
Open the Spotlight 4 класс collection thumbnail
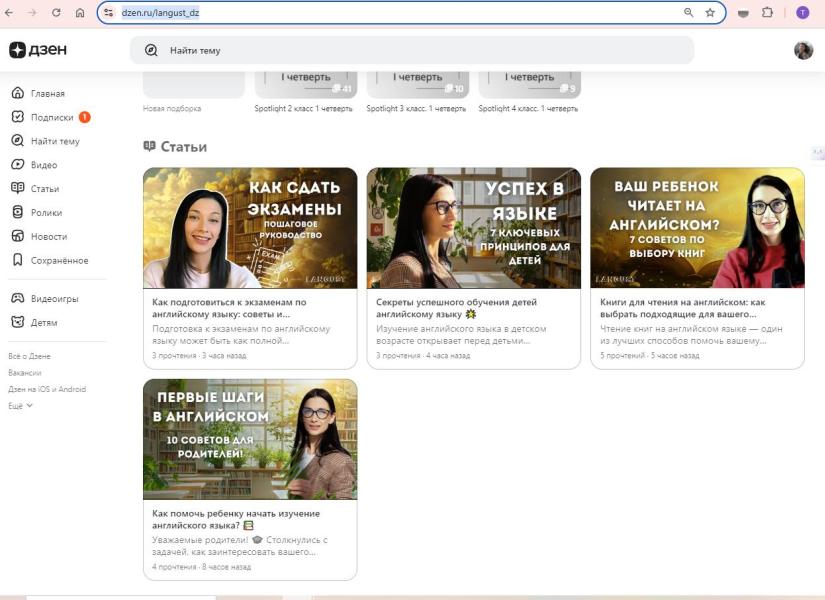pyautogui.click(x=530, y=84)
